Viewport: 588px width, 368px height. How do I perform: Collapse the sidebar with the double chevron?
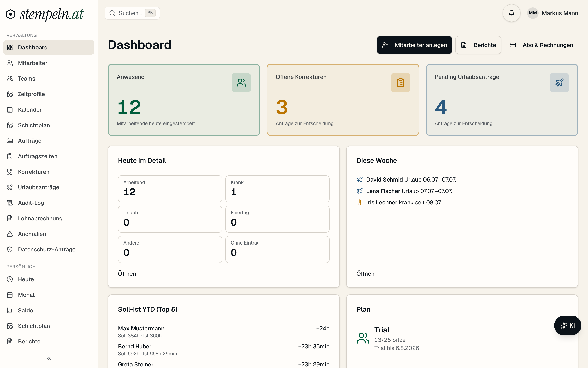[49, 358]
